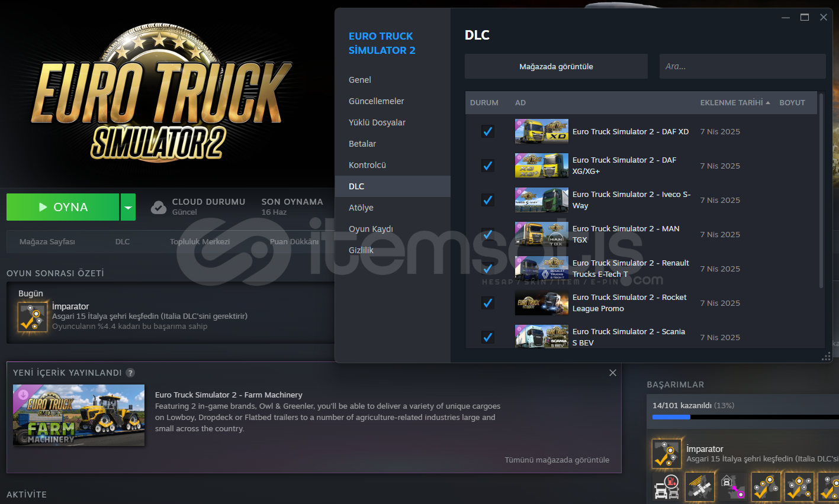Click the help question mark beside Yeni İçerik Yayınlandı
The image size is (839, 504).
(130, 373)
